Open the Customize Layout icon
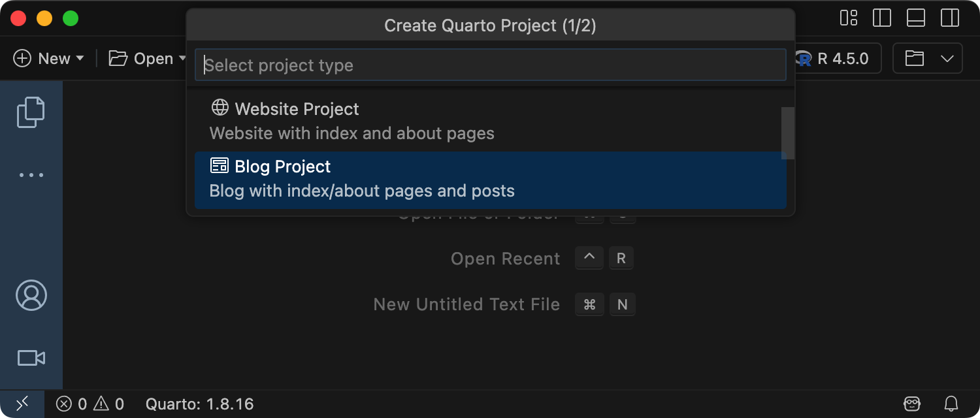Viewport: 980px width, 418px height. pos(849,18)
